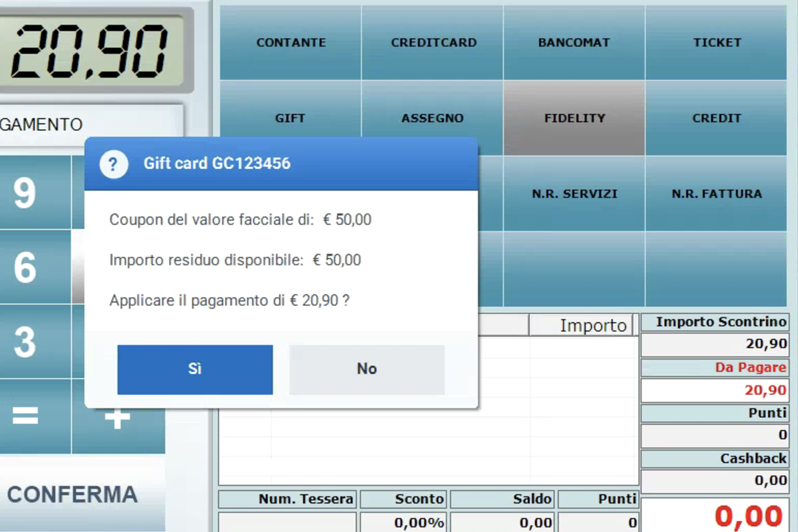Viewport: 798px width, 532px height.
Task: Choose CREDITCARD as payment type
Action: point(433,43)
